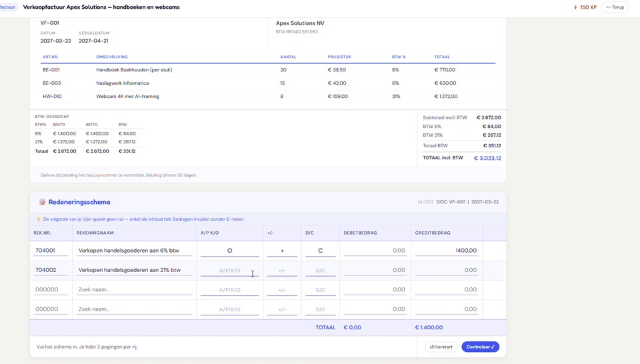The height and width of the screenshot is (364, 640).
Task: Click creditbedrag field in third schema row
Action: (447, 290)
